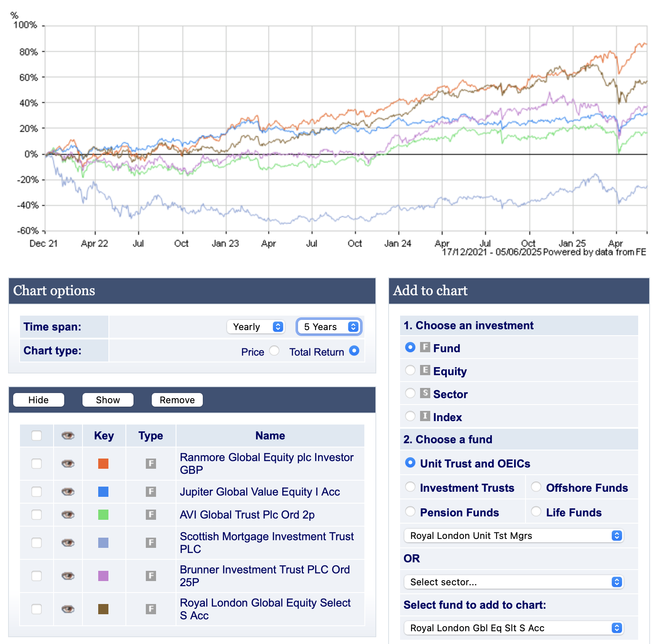Click the Hide button
Screen dimensions: 659x644
[39, 400]
